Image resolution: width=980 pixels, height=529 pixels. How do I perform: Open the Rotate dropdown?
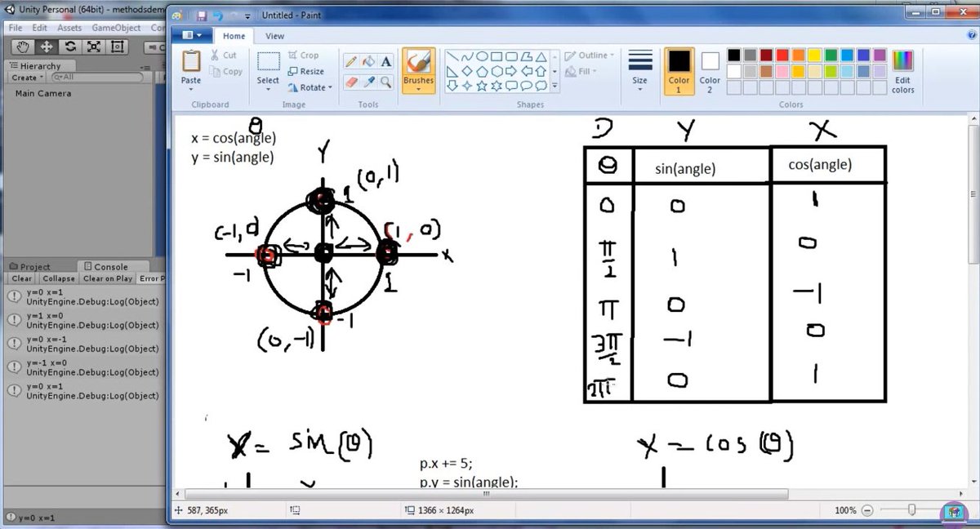(x=310, y=87)
